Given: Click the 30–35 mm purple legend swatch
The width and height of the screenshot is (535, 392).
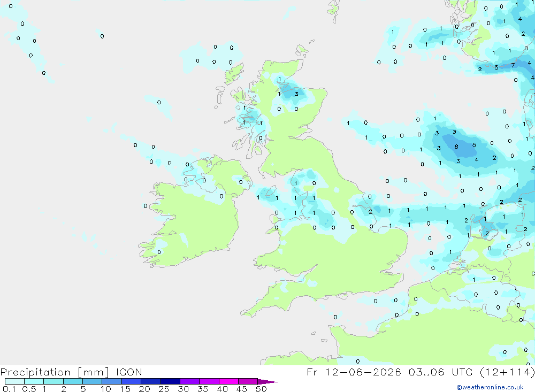Looking at the screenshot, I should click(190, 381).
